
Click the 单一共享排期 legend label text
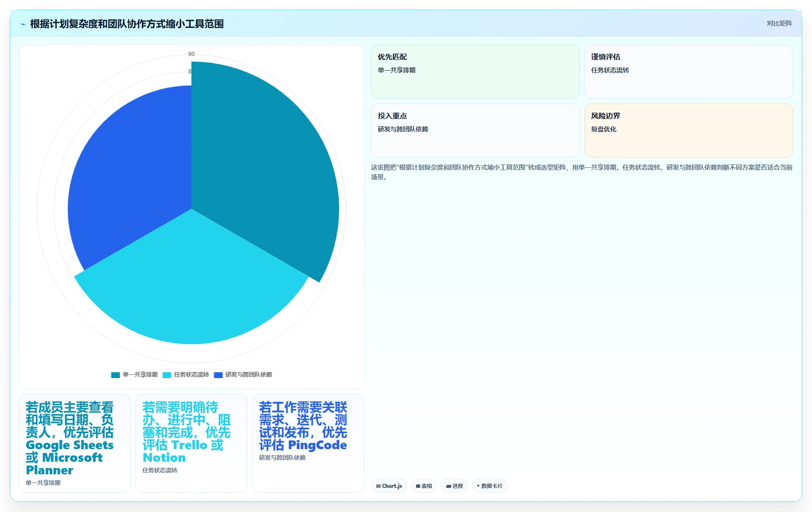click(140, 375)
